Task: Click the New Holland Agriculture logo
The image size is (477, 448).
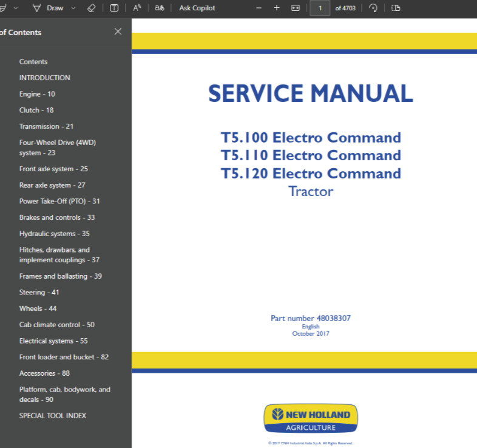Action: (311, 418)
